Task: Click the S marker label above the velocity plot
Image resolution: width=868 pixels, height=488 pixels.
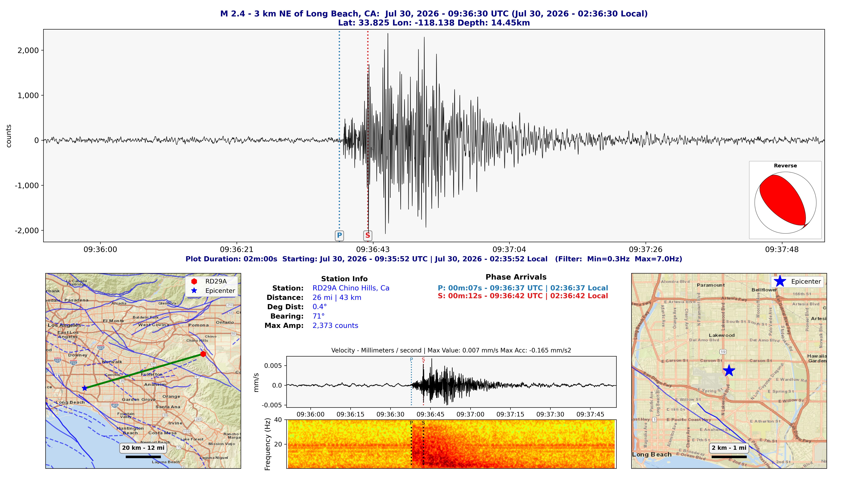Action: 423,360
